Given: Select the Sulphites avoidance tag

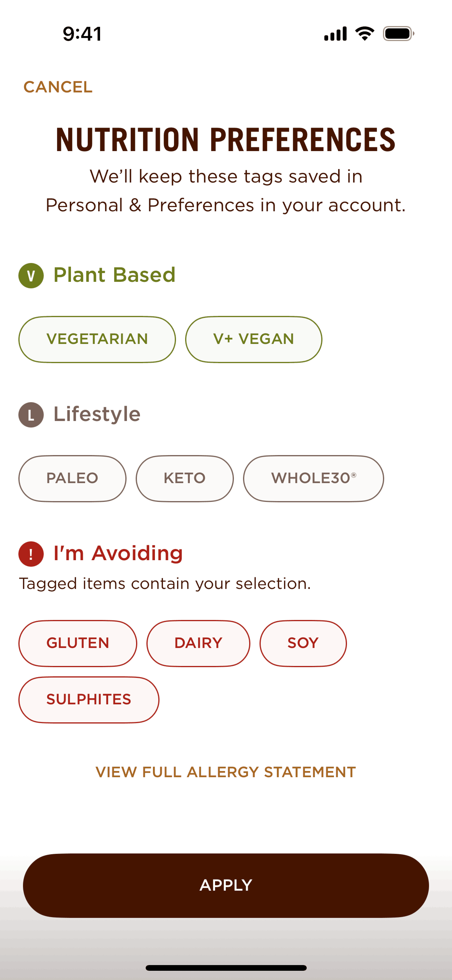Looking at the screenshot, I should [x=89, y=700].
